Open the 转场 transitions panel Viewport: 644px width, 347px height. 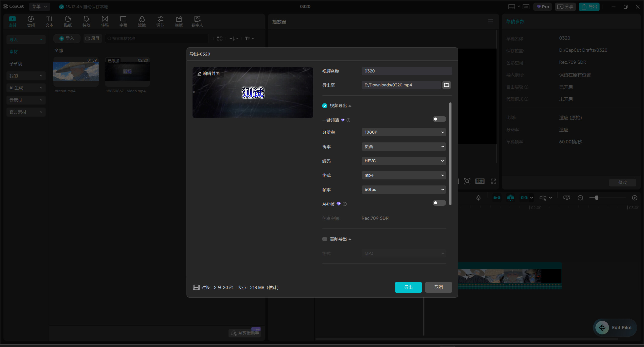point(105,21)
